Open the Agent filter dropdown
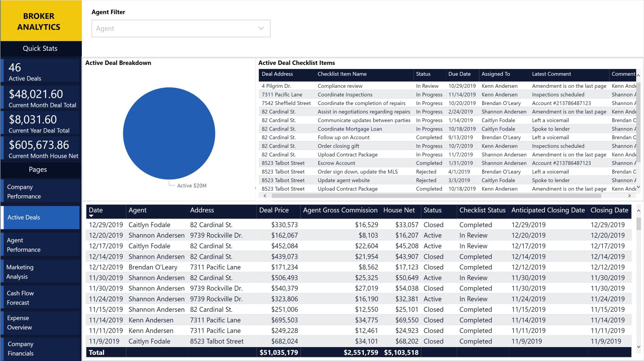 [176, 29]
